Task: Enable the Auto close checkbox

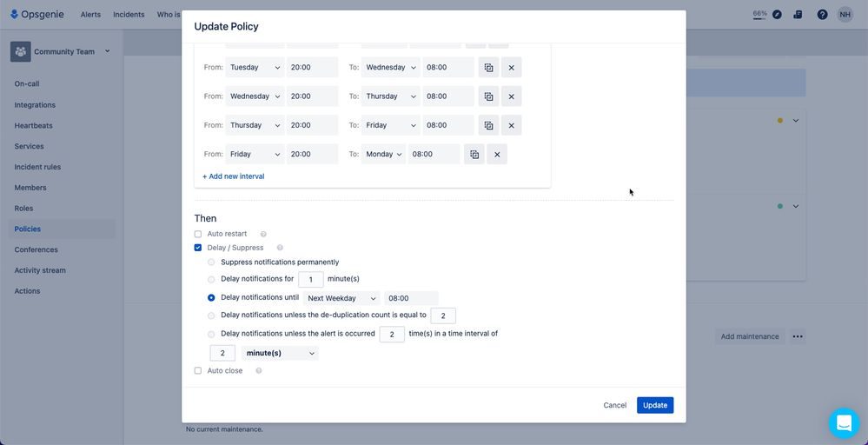Action: coord(198,371)
